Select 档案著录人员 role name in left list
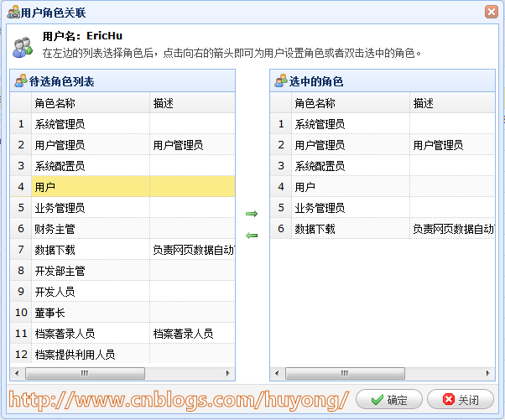Image resolution: width=505 pixels, height=420 pixels. (x=65, y=334)
